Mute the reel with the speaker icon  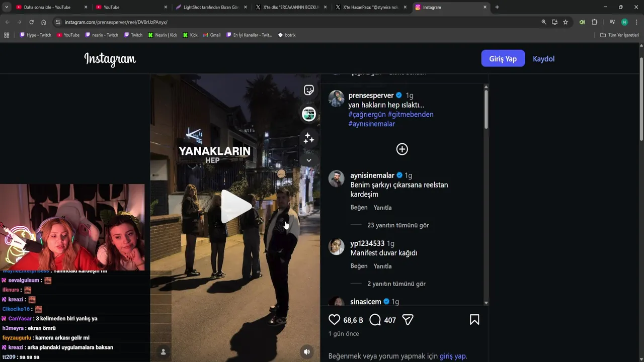[x=307, y=352]
